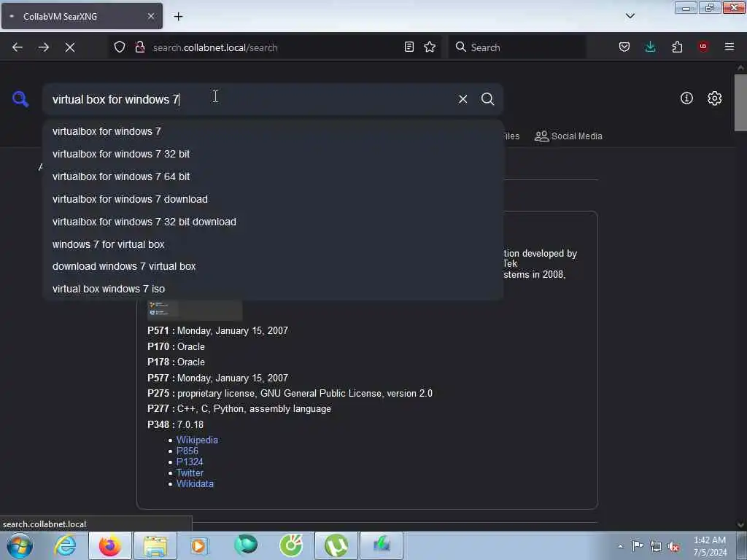
Task: Go forward with browser forward arrow
Action: point(43,47)
